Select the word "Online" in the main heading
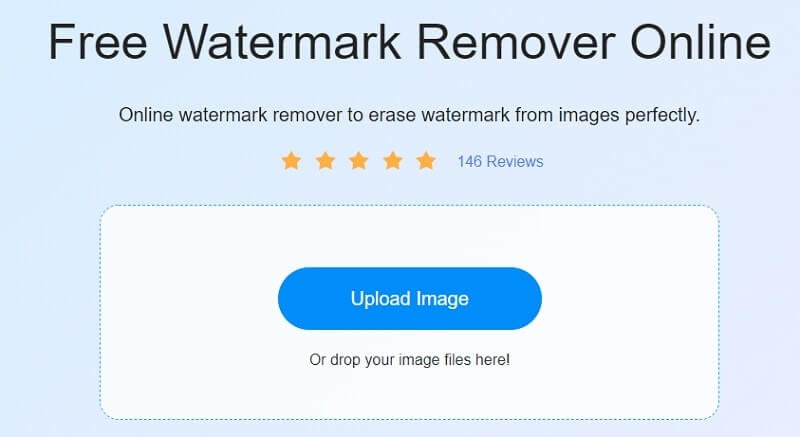The image size is (800, 437). (x=701, y=42)
